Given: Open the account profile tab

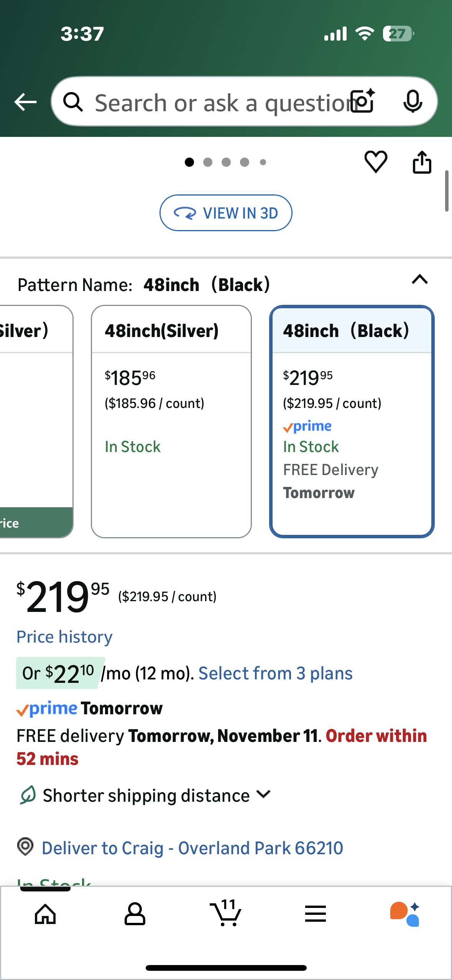Looking at the screenshot, I should tap(135, 914).
